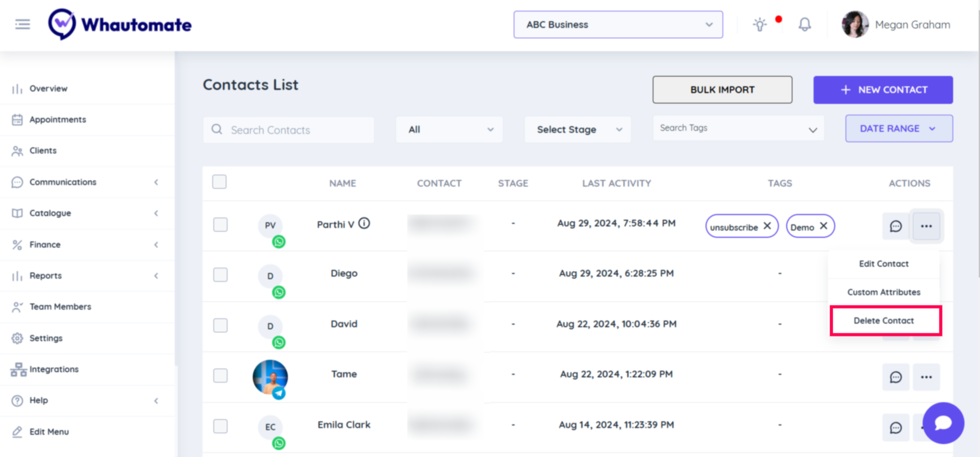The image size is (980, 457).
Task: Open chat for Parthi V contact
Action: pos(895,226)
